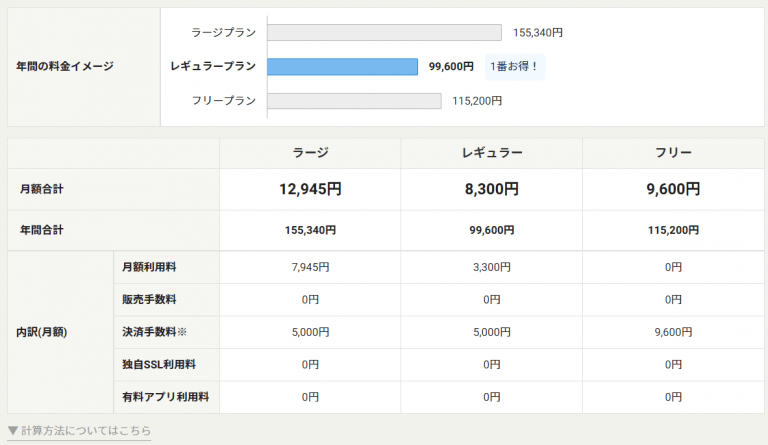
Task: Select the レギュラー column header
Action: (491, 153)
